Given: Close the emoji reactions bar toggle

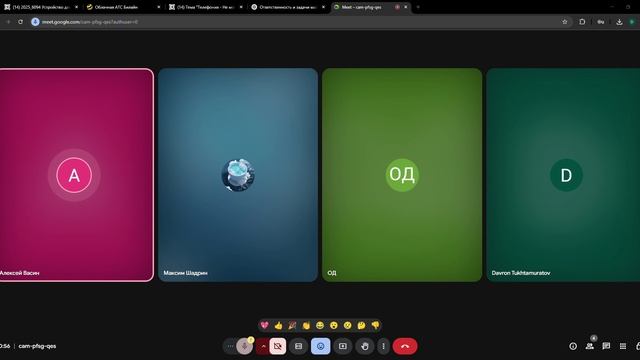Looking at the screenshot, I should coord(320,346).
